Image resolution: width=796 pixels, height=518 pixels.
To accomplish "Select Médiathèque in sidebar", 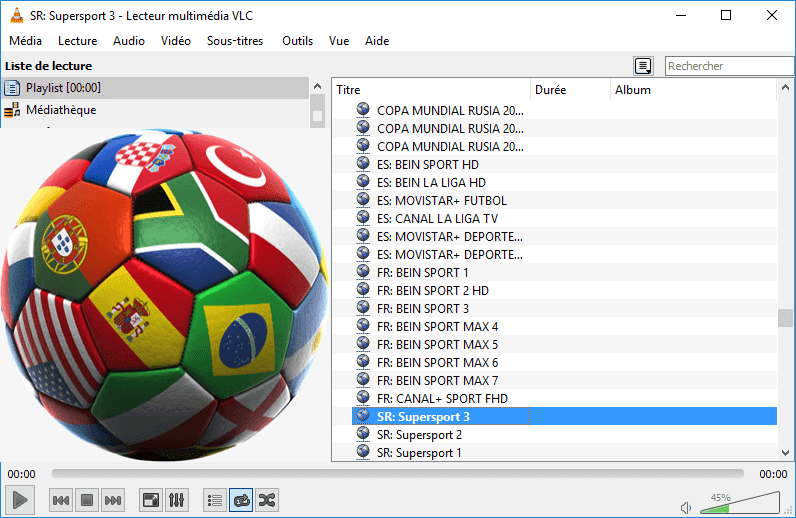I will [x=155, y=110].
